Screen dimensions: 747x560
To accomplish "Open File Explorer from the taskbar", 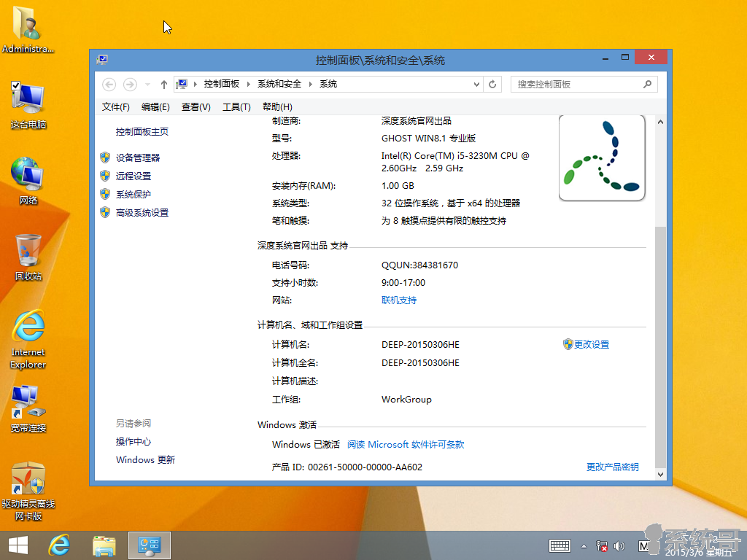I will (104, 545).
